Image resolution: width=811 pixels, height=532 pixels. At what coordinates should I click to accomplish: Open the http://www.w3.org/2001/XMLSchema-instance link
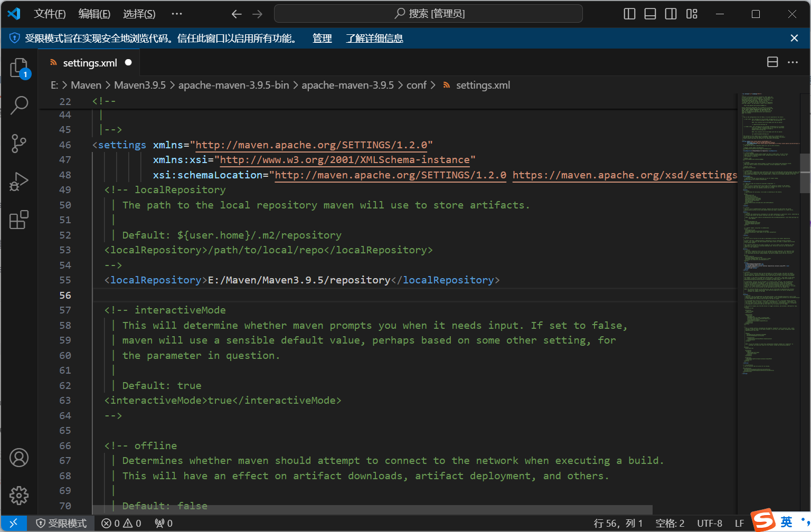pos(345,159)
